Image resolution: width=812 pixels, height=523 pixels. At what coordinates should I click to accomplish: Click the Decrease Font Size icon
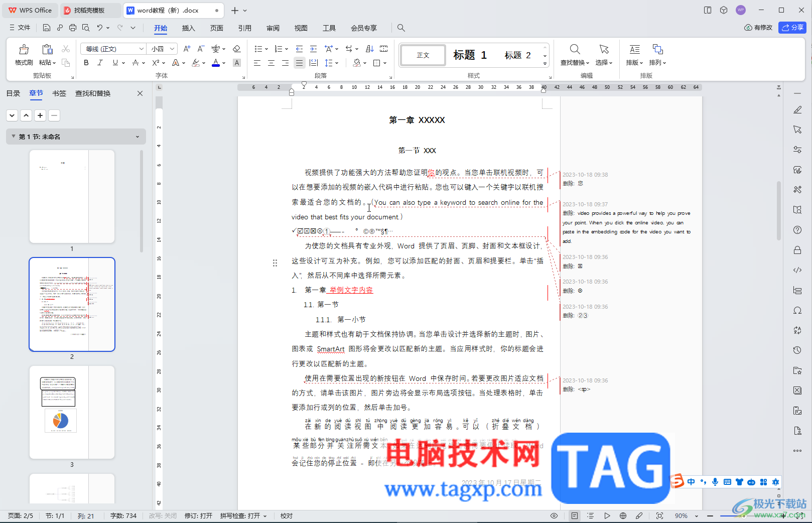click(x=201, y=49)
